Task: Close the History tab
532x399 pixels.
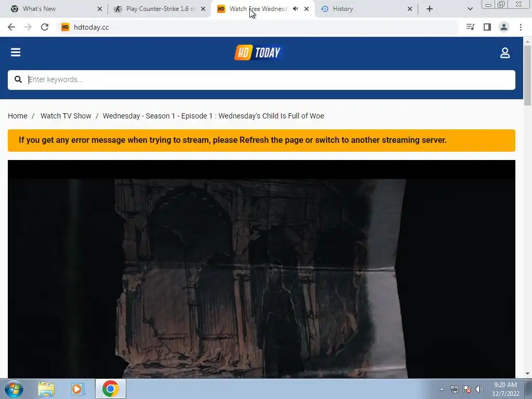Action: pos(410,9)
